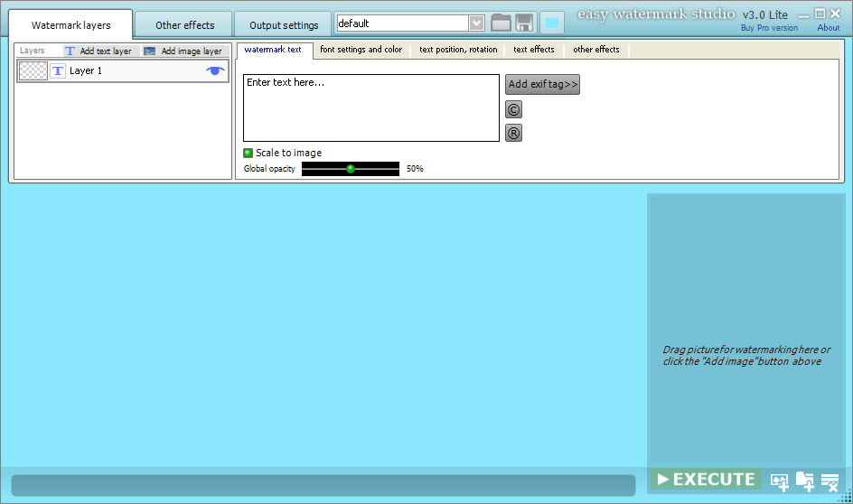Viewport: 853px width, 504px height.
Task: Click the 50% opacity value
Action: click(x=415, y=169)
